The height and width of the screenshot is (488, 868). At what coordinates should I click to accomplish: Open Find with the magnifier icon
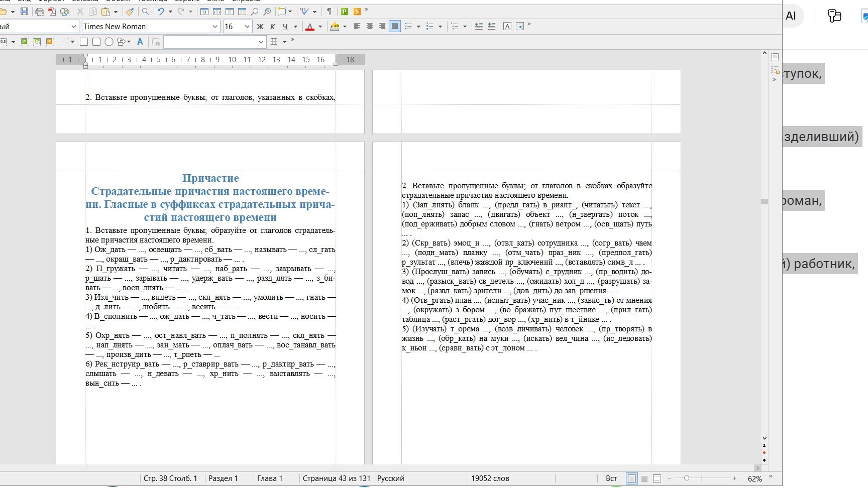click(x=146, y=12)
